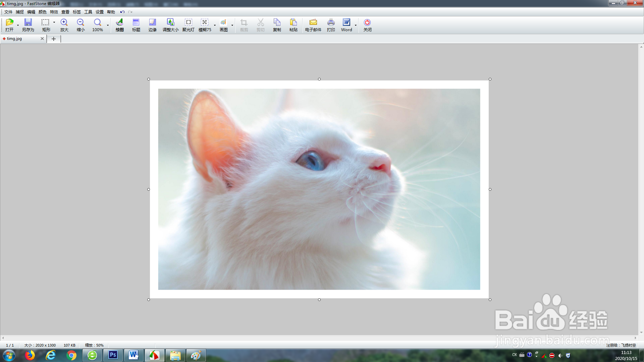Open the 特效 (Effects) menu

point(54,12)
